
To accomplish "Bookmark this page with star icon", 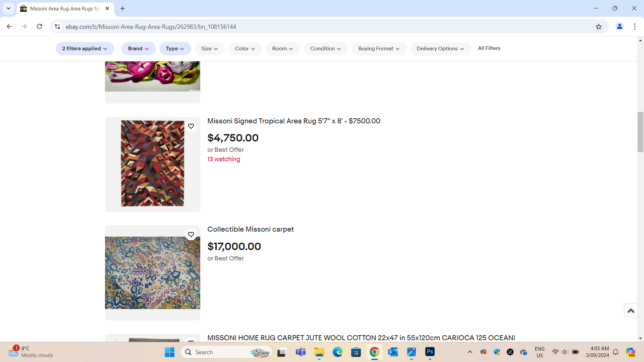I will coord(599,26).
